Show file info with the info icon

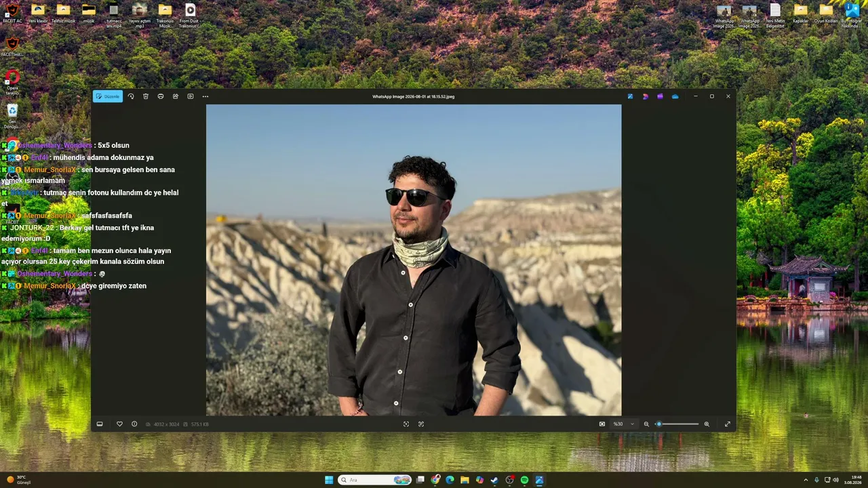[134, 424]
